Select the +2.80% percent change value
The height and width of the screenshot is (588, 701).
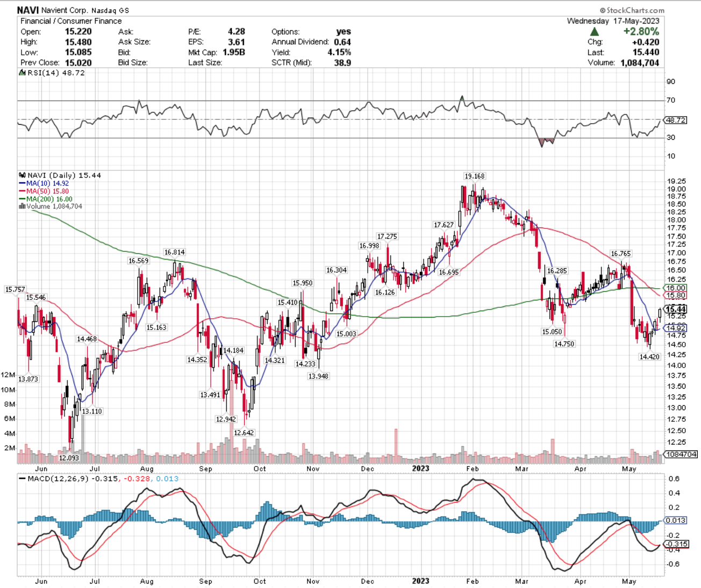pyautogui.click(x=641, y=31)
